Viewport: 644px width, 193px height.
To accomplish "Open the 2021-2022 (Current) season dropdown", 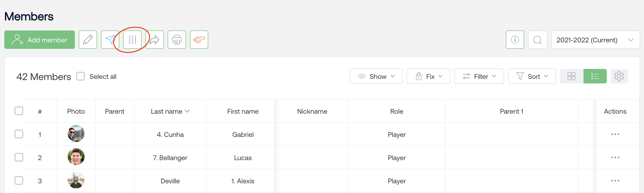I will (595, 40).
